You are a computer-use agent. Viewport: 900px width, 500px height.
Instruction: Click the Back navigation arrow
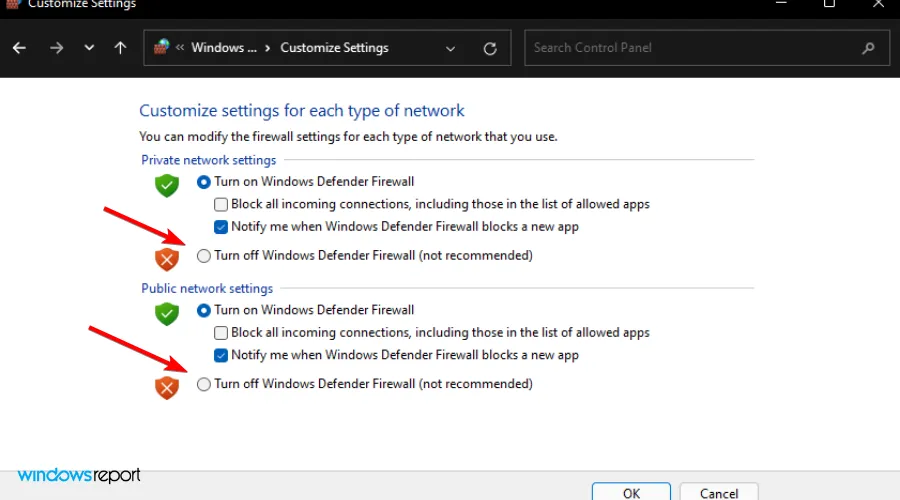[20, 48]
